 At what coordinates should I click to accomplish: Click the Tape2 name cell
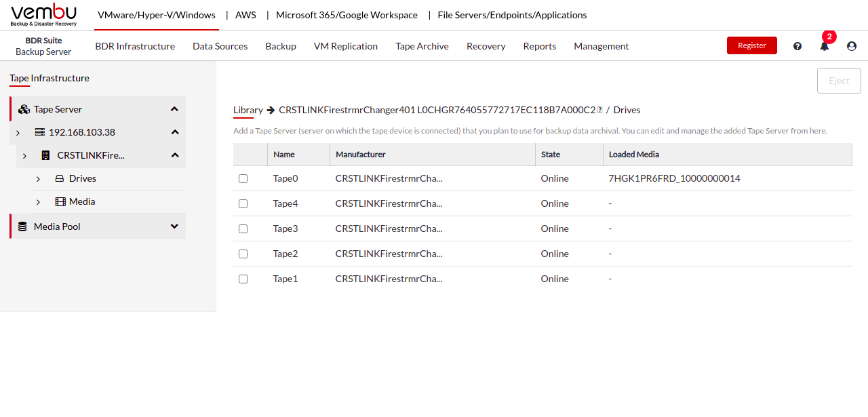tap(285, 254)
